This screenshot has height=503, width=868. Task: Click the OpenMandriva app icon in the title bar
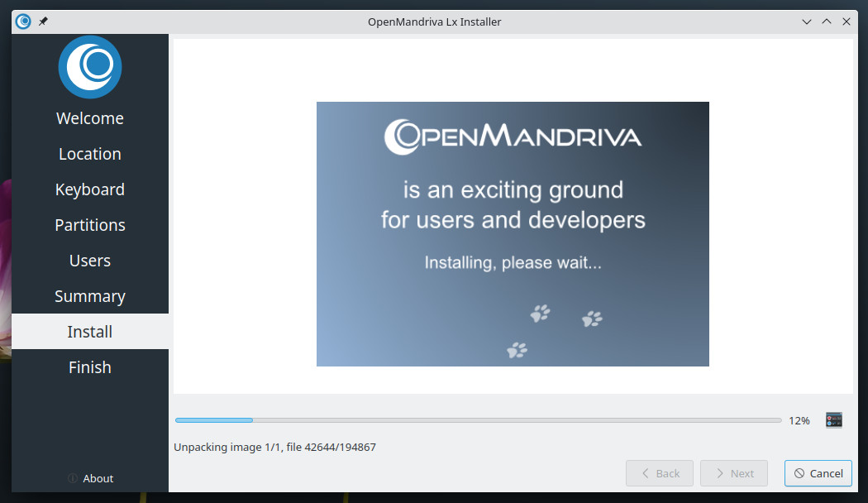tap(23, 22)
